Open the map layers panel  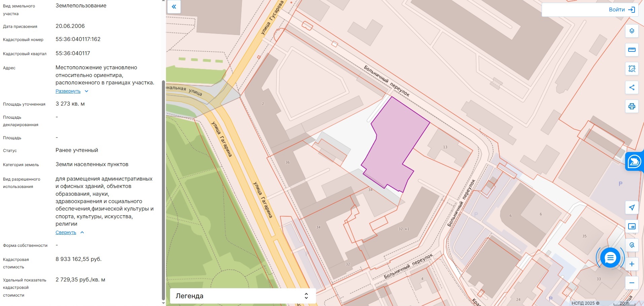point(632,31)
